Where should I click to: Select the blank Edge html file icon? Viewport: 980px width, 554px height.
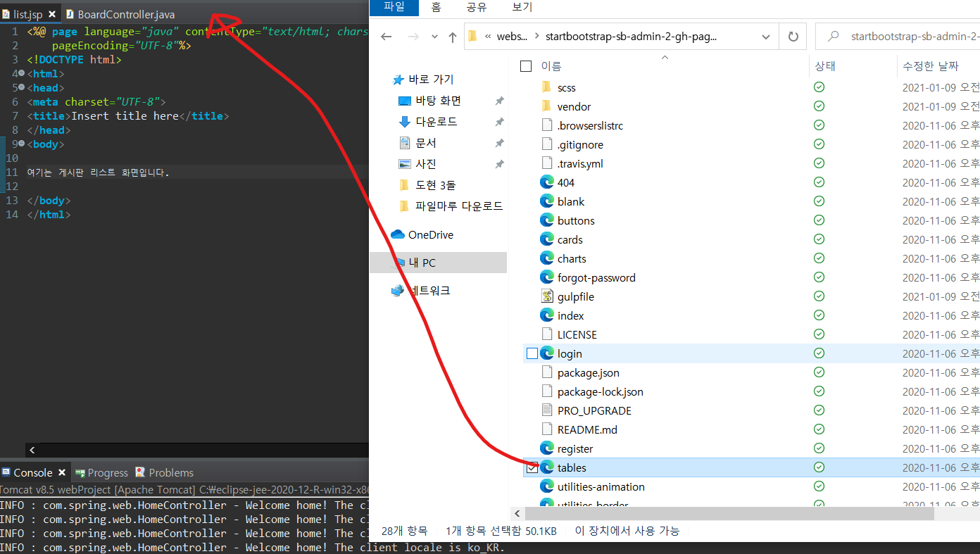point(547,201)
